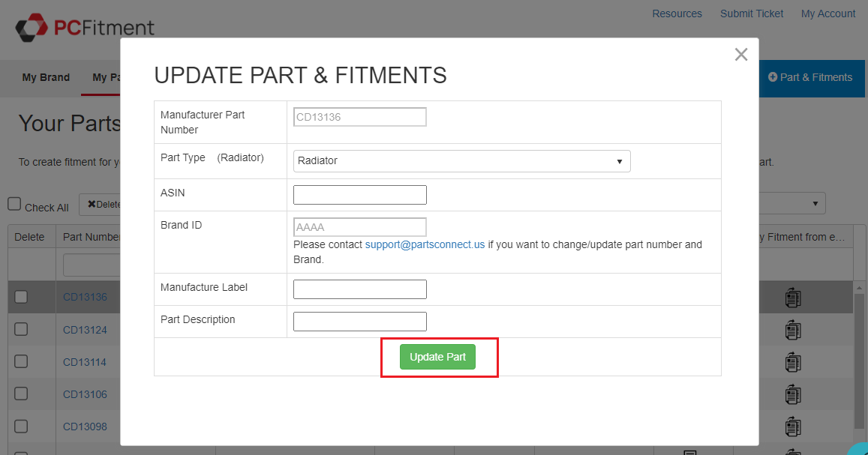Viewport: 868px width, 455px height.
Task: Open the My Brand tab
Action: [46, 77]
